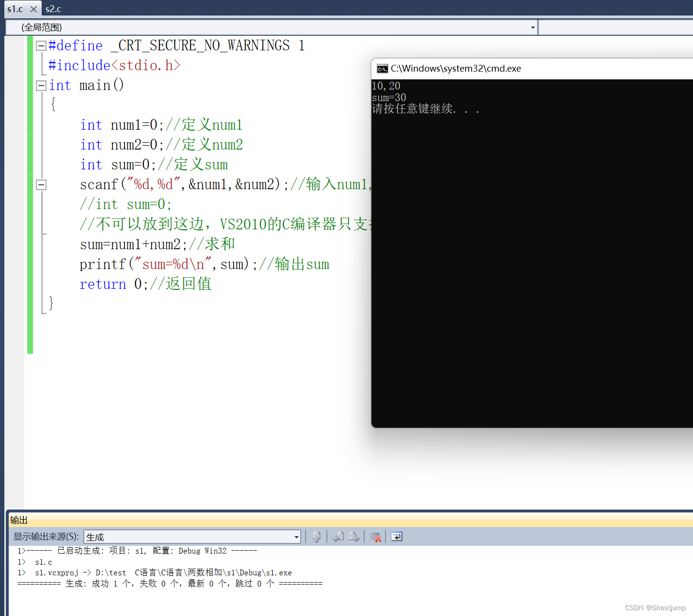Select the 输出 panel label

click(18, 520)
